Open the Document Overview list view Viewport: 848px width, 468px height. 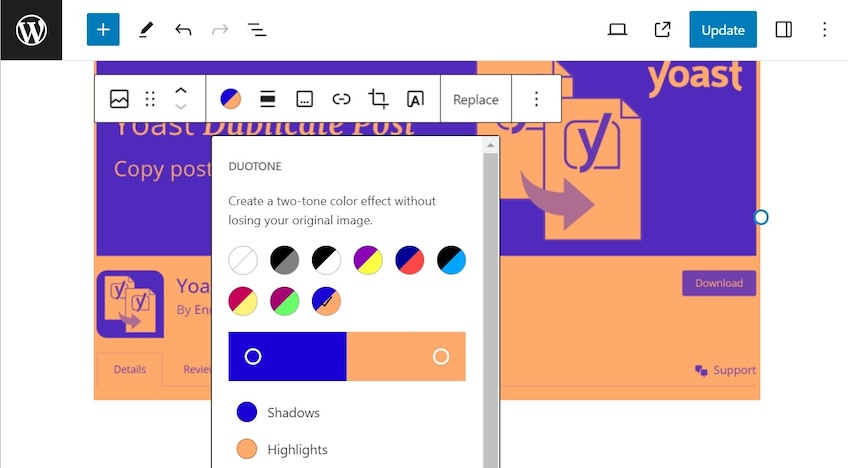pos(257,30)
